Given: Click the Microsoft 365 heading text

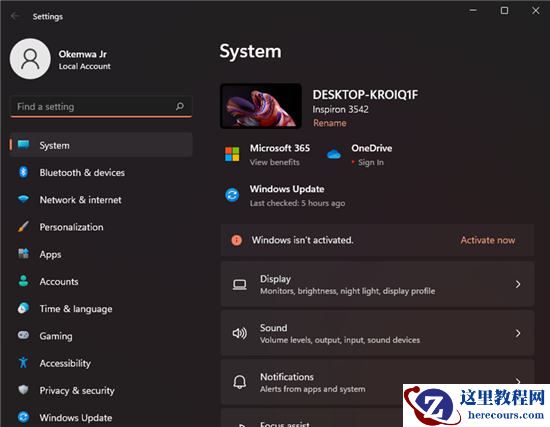Looking at the screenshot, I should pos(280,148).
